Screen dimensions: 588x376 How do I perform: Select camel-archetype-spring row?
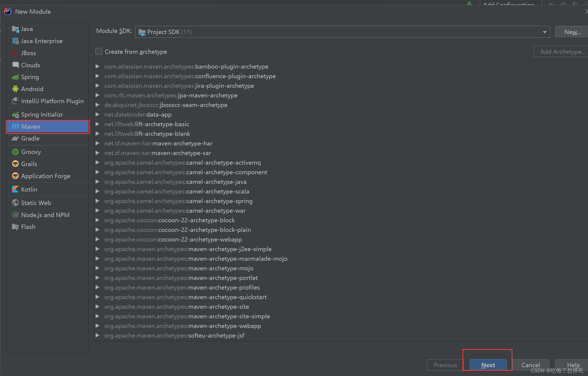[341, 201]
